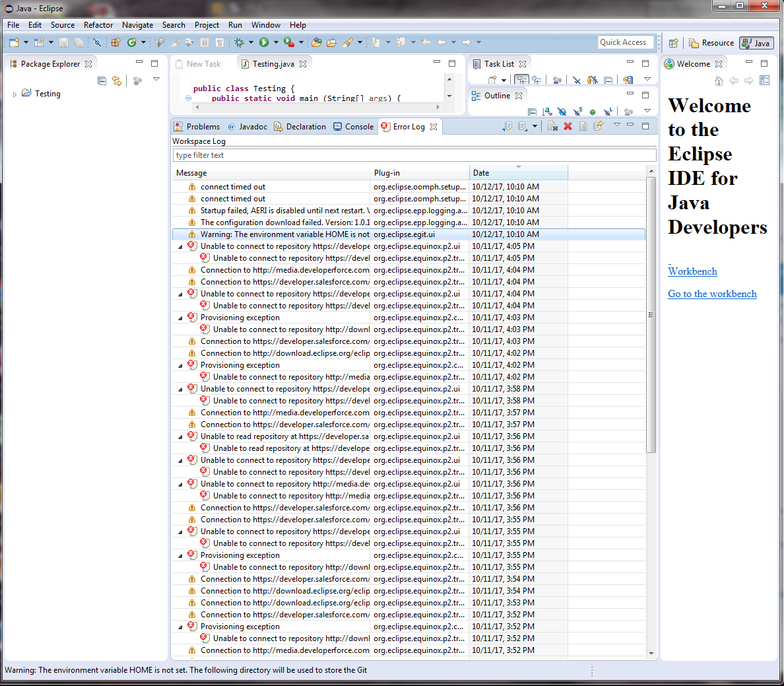The width and height of the screenshot is (784, 686).
Task: Expand the Testing project tree node
Action: pos(15,94)
